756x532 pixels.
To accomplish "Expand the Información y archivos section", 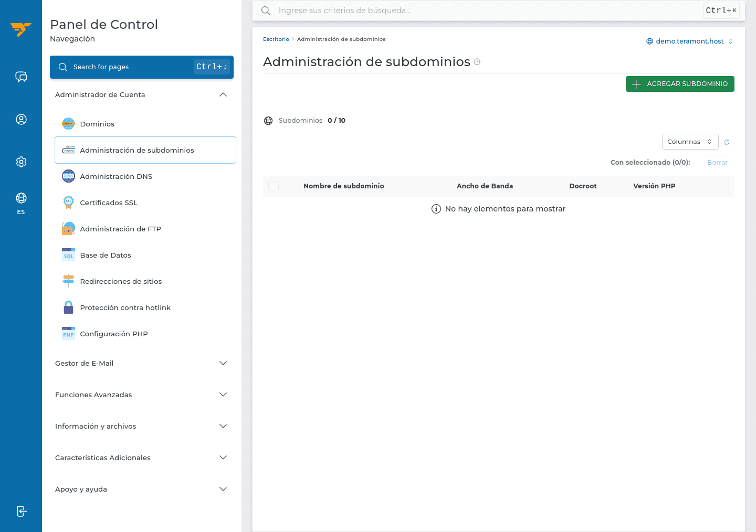I will (x=142, y=426).
